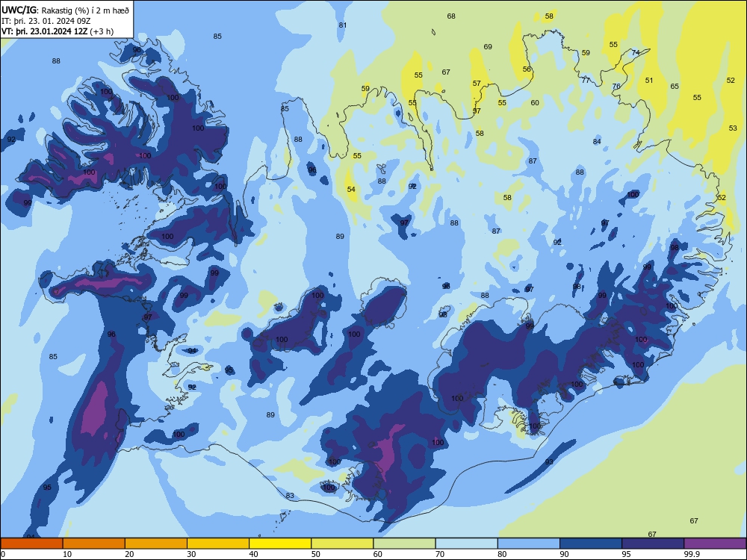
Task: Click the legend scale label '40'
Action: click(x=253, y=554)
